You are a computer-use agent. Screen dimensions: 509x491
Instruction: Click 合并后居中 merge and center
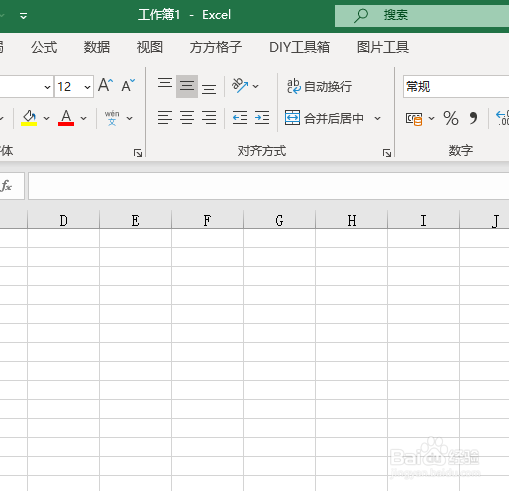point(324,118)
